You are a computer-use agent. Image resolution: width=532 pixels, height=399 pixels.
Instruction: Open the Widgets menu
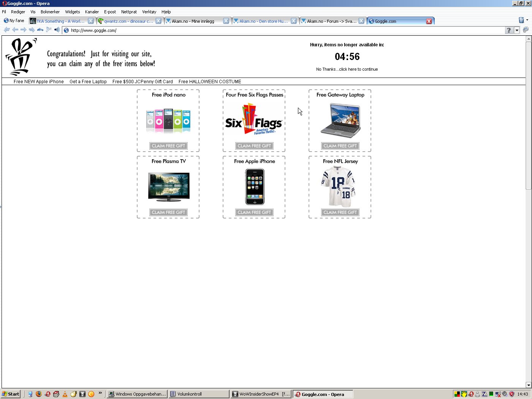point(73,12)
